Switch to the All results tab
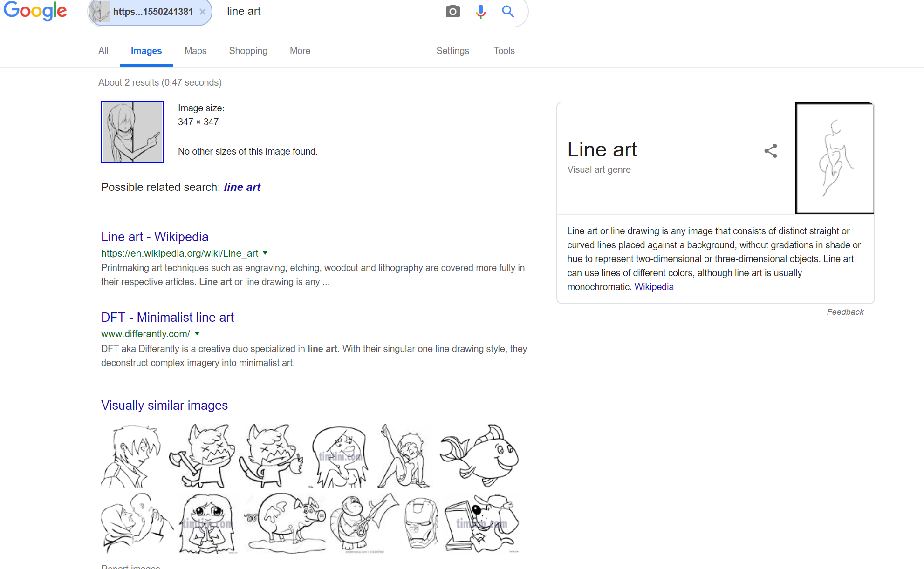This screenshot has height=569, width=924. [x=103, y=51]
